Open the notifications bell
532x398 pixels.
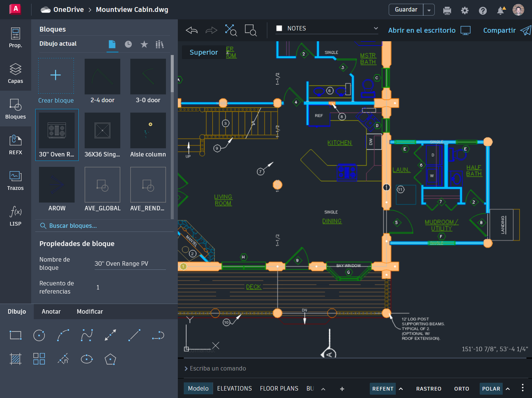pos(500,10)
